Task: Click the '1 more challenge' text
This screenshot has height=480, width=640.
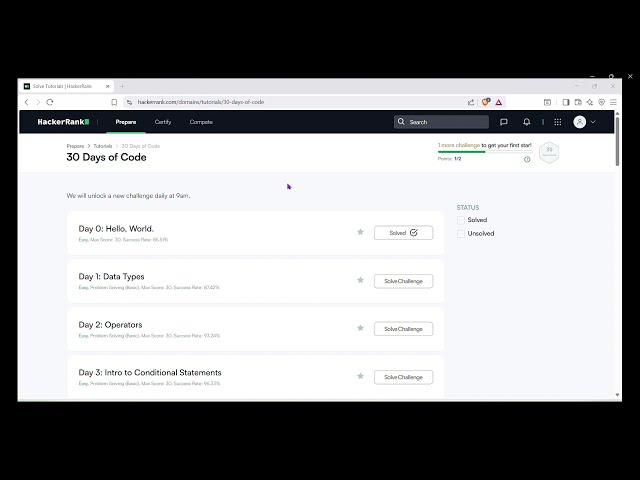Action: (x=459, y=145)
